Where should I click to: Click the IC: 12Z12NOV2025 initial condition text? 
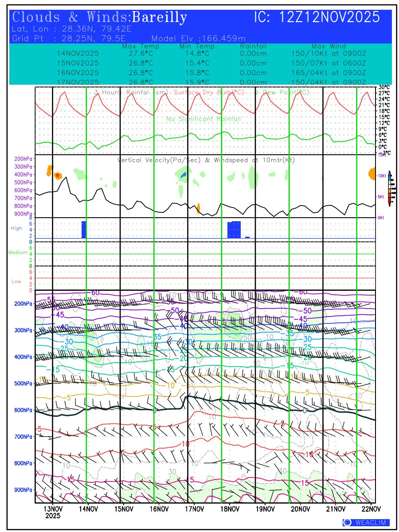pos(317,18)
